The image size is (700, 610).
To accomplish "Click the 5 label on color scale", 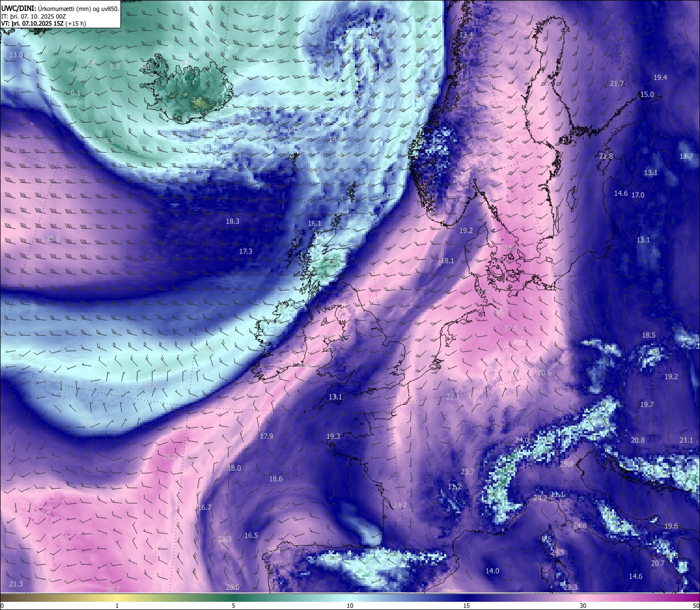I will coord(234,606).
